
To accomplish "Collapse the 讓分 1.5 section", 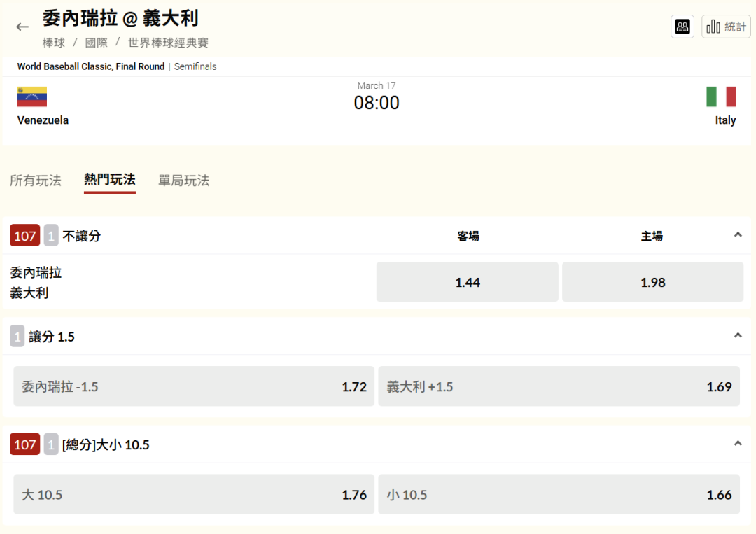I will [x=737, y=336].
